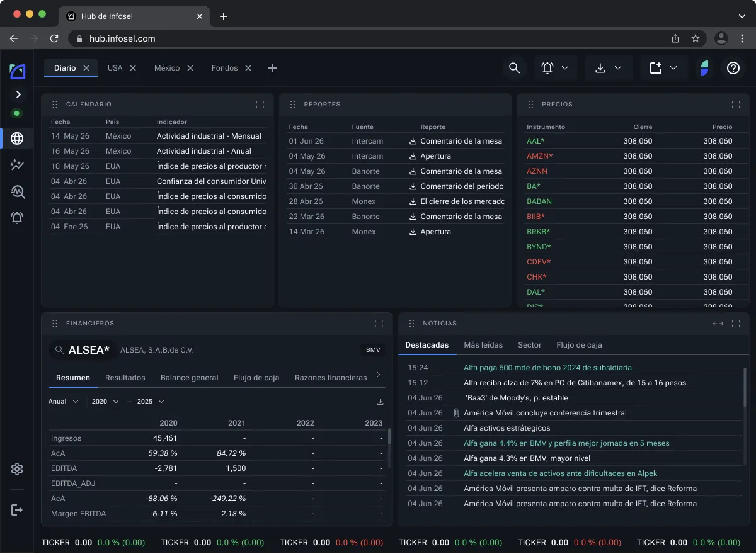Open the sparkline chart icon in sidebar
Image resolution: width=756 pixels, height=554 pixels.
17,165
